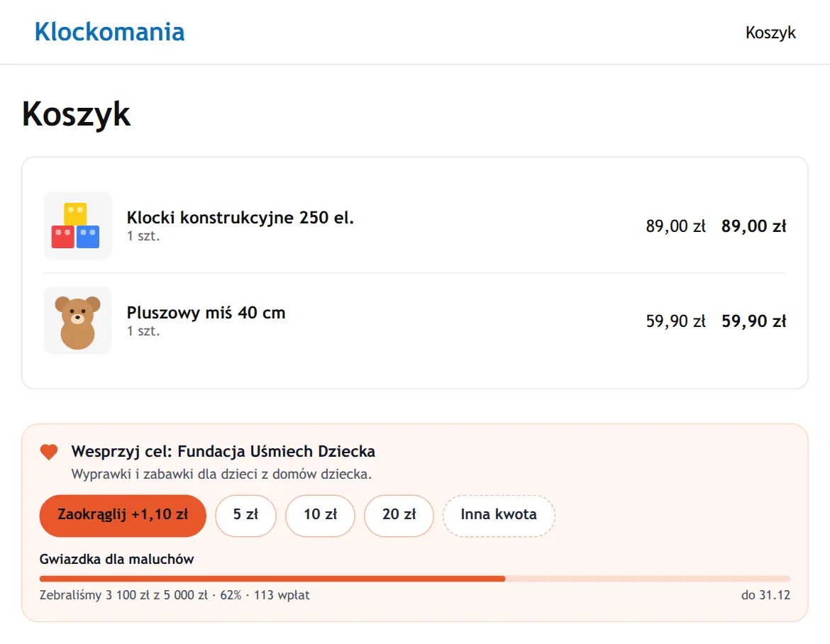
Task: Click the bold 89,00 zł total price
Action: [754, 226]
